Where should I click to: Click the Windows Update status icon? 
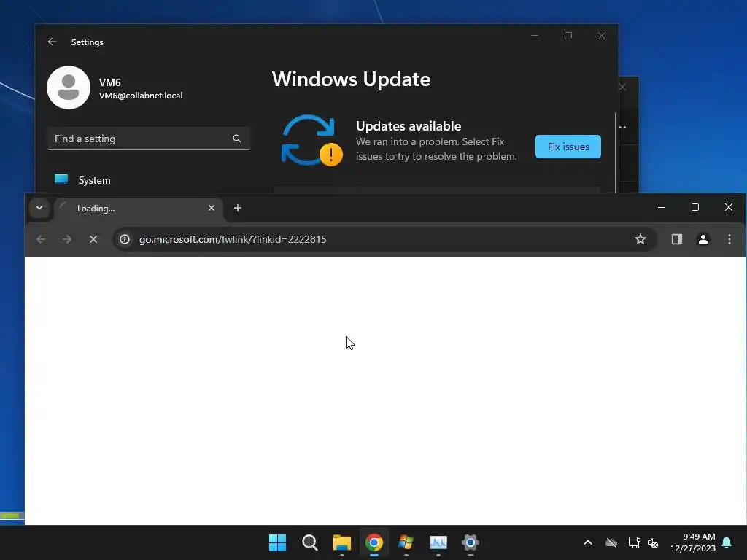[311, 141]
